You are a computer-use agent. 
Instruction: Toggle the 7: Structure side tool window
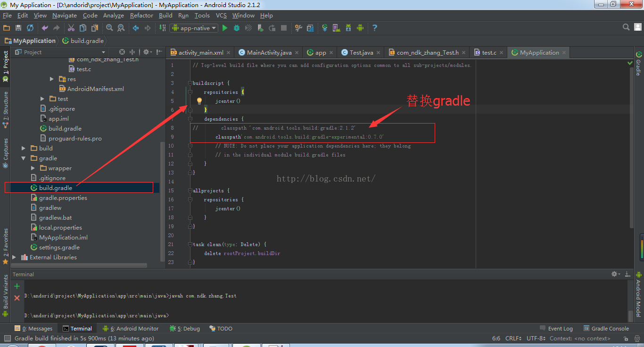(6, 109)
